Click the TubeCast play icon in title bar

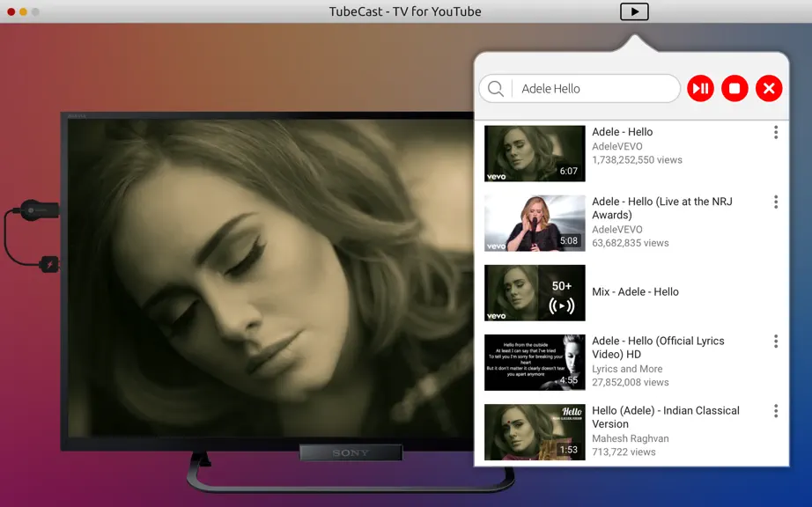pyautogui.click(x=634, y=11)
